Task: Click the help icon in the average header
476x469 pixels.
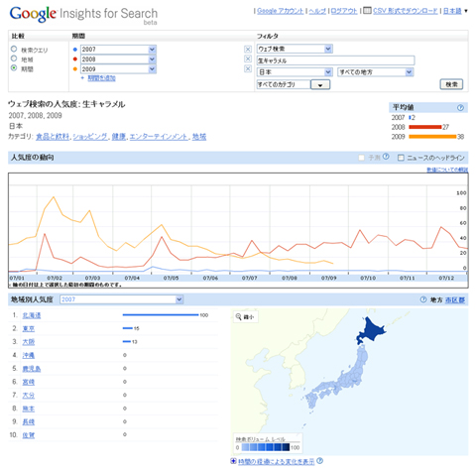Action: tap(460, 108)
